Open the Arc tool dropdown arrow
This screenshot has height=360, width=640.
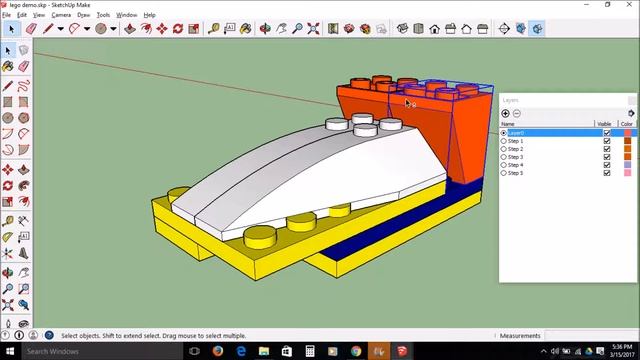(x=87, y=29)
